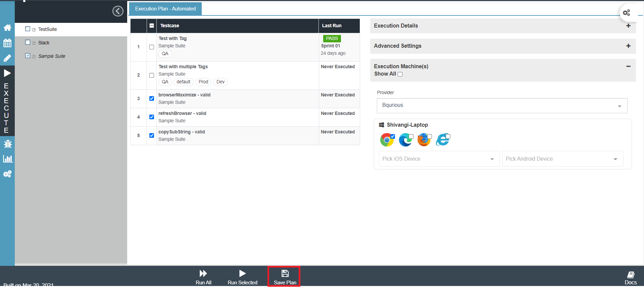
Task: Open the TestSuite tree item
Action: tap(48, 29)
